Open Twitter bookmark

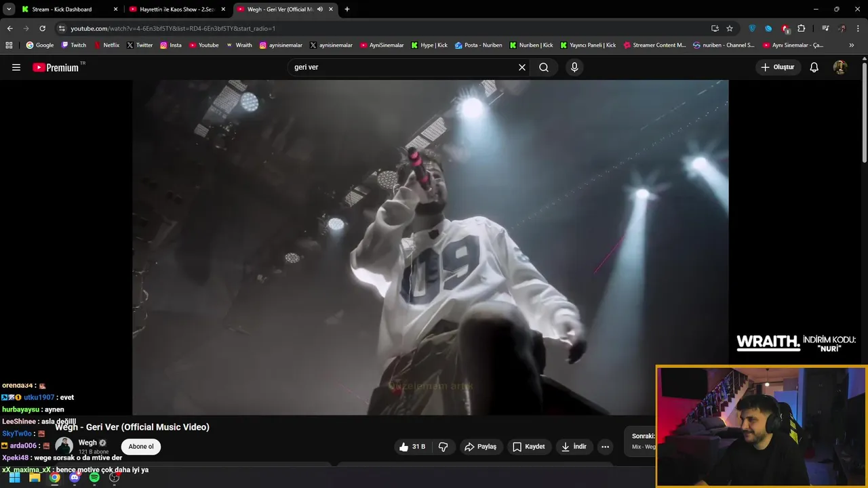click(140, 45)
